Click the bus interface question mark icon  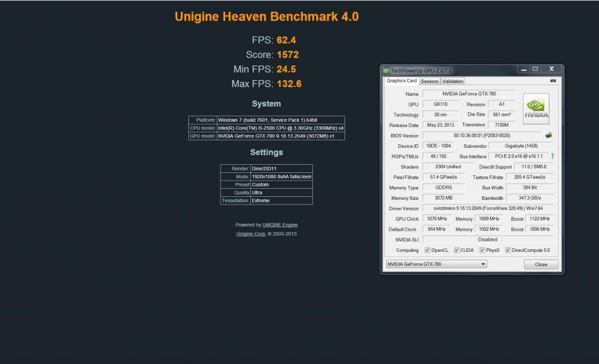pos(552,157)
